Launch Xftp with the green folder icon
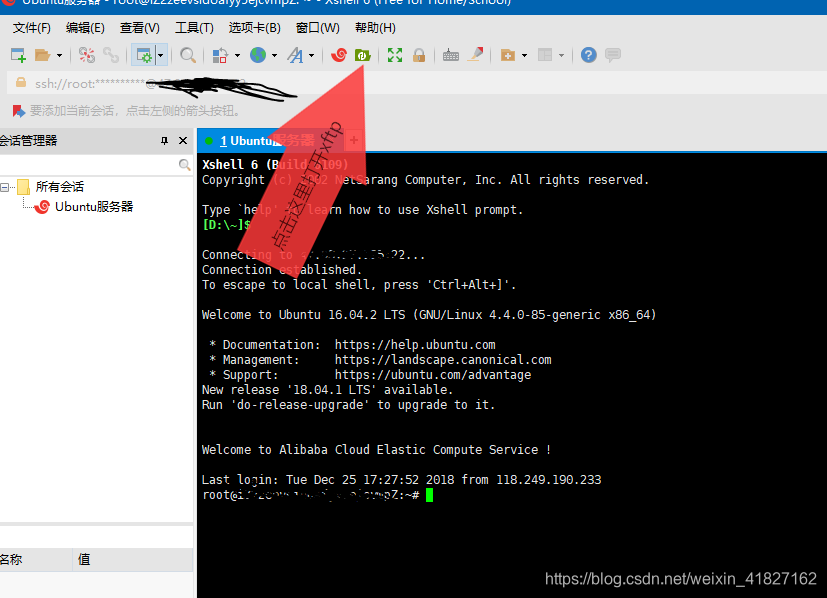Screen dimensions: 827x598 (x=363, y=54)
